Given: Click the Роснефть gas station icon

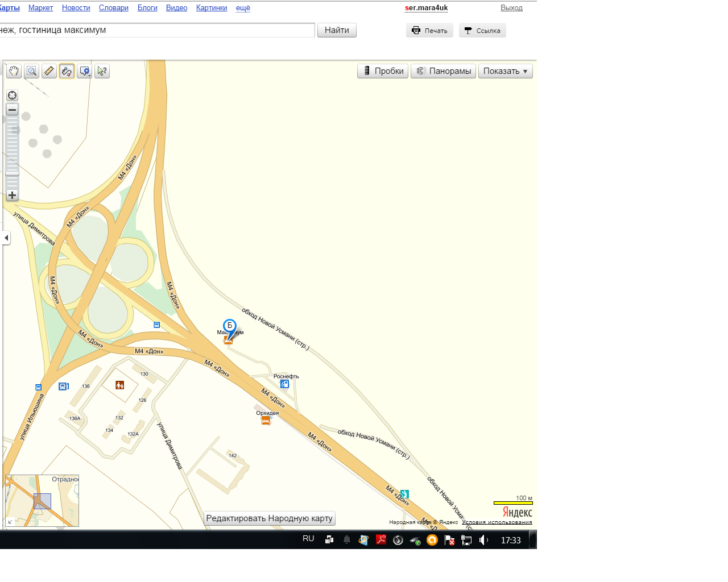Looking at the screenshot, I should [284, 384].
